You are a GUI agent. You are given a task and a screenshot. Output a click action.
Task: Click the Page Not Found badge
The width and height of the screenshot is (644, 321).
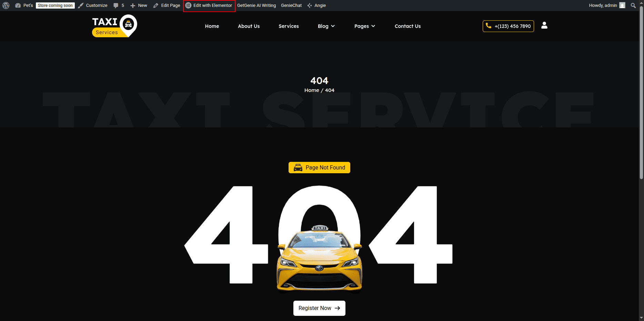319,167
